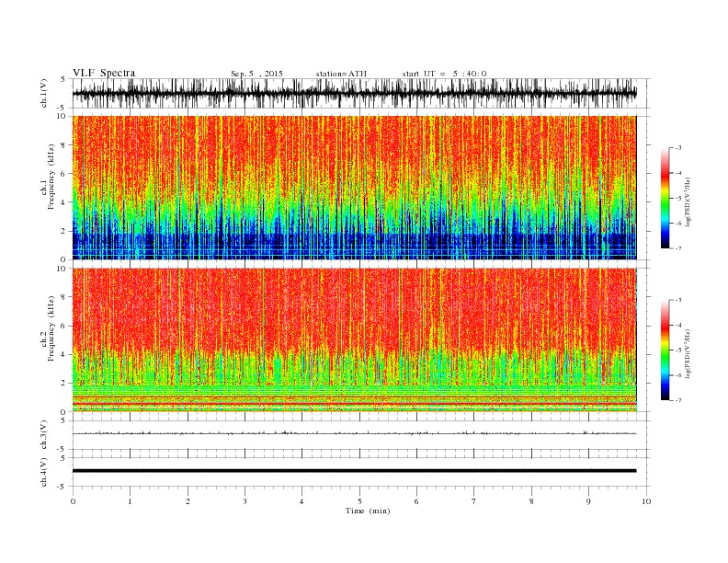
Task: Click time axis tick label "10"
Action: [646, 501]
